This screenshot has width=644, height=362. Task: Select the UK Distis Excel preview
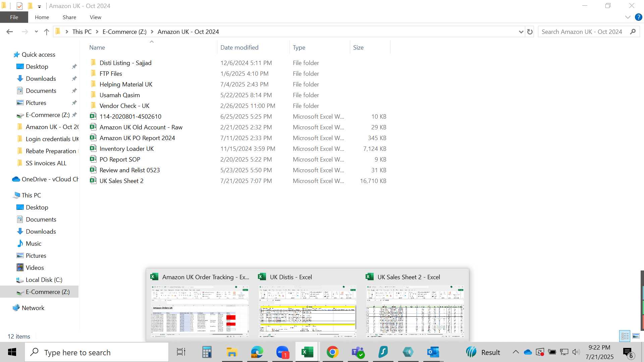308,305
